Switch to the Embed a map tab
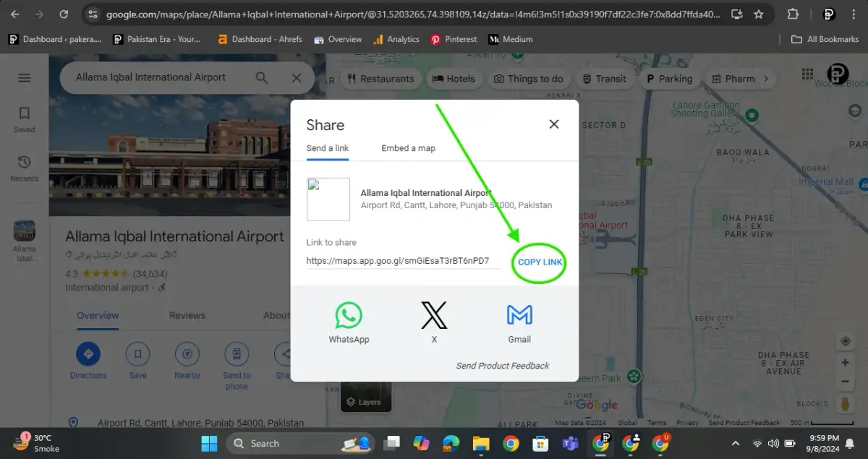Screen dimensions: 868x459 coord(408,148)
